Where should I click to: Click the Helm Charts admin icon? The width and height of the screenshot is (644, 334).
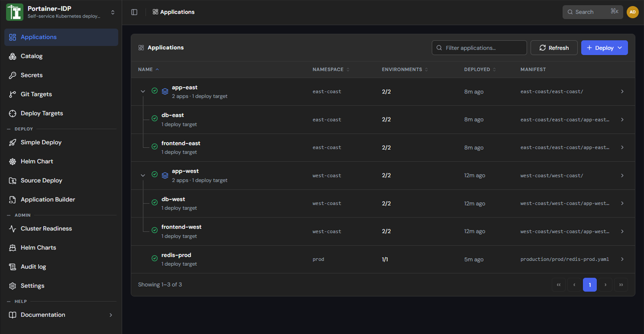[13, 248]
